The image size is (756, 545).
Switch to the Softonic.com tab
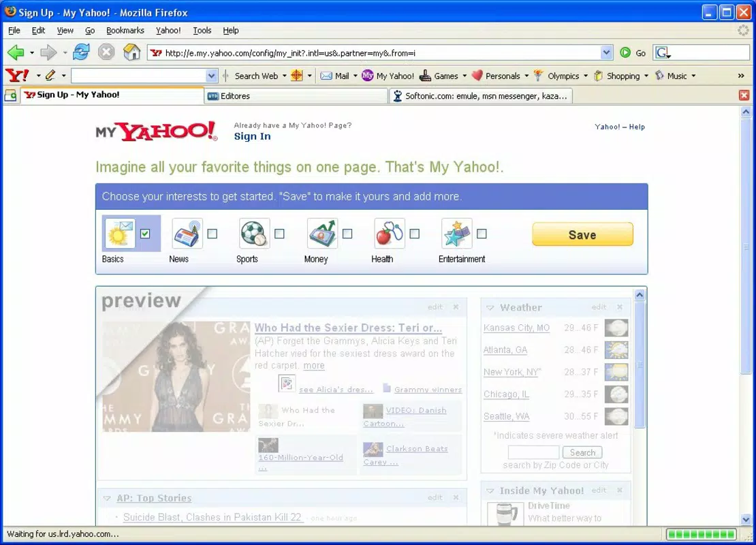(481, 96)
